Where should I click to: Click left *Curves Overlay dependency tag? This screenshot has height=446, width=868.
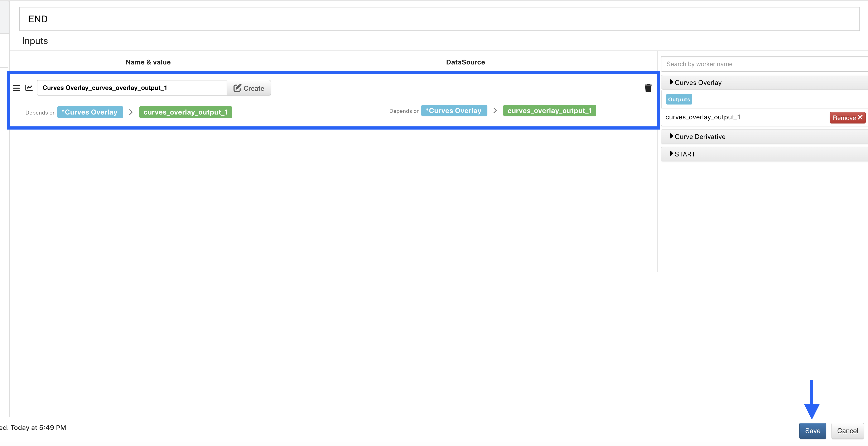(x=90, y=112)
